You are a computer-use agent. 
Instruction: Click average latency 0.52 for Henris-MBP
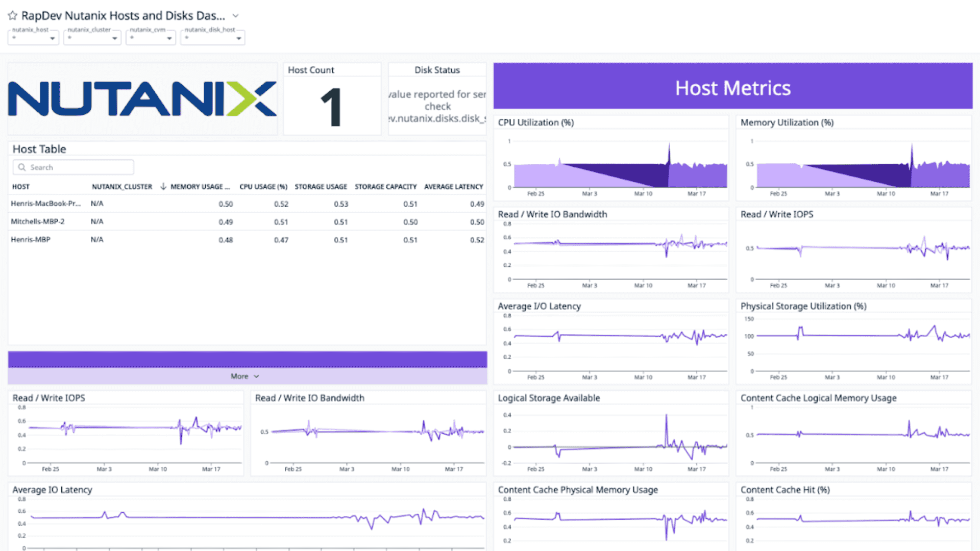tap(477, 240)
